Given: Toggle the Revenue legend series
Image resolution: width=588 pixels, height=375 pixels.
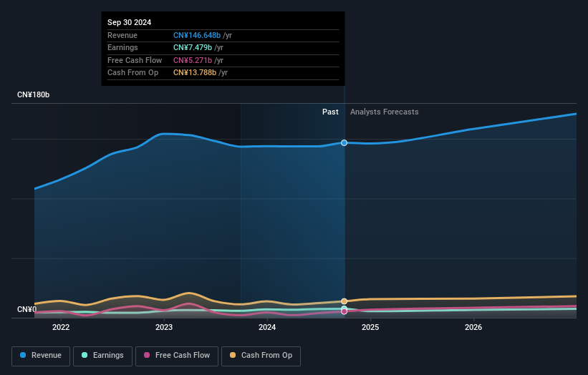Looking at the screenshot, I should 41,356.
